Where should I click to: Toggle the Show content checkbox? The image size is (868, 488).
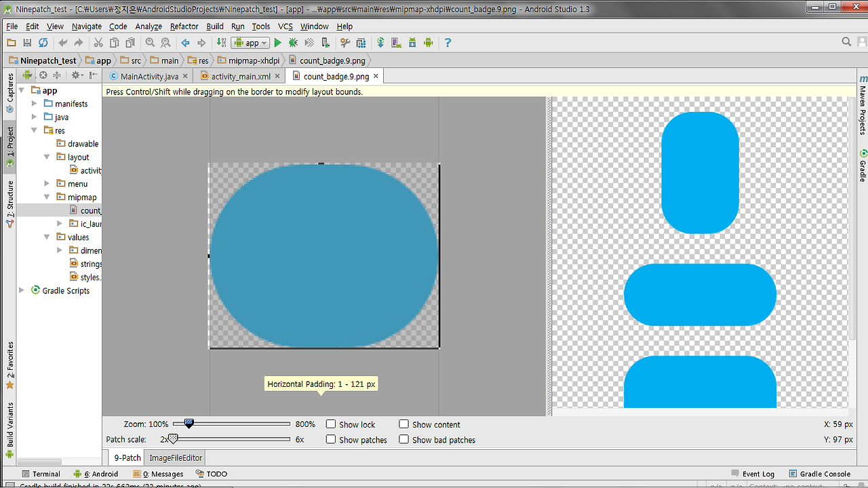coord(403,424)
